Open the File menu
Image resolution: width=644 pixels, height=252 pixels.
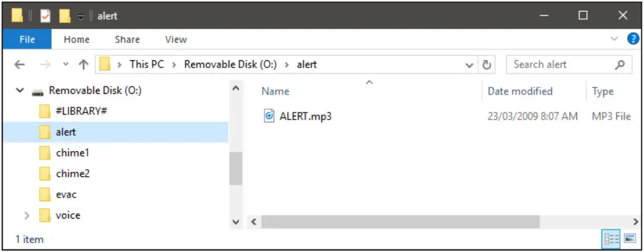click(x=27, y=39)
